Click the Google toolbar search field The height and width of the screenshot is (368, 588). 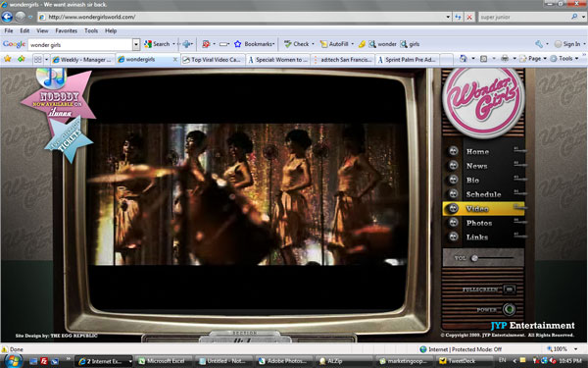(80, 45)
